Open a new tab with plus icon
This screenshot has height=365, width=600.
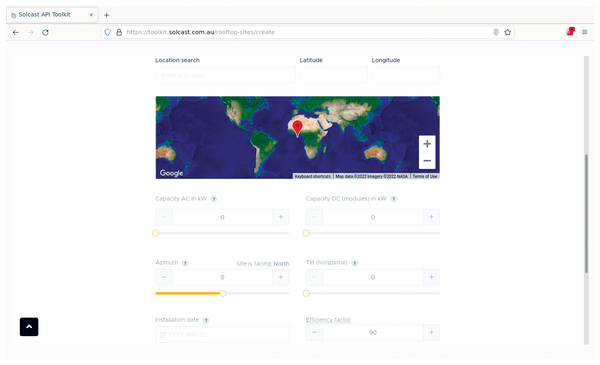point(106,15)
